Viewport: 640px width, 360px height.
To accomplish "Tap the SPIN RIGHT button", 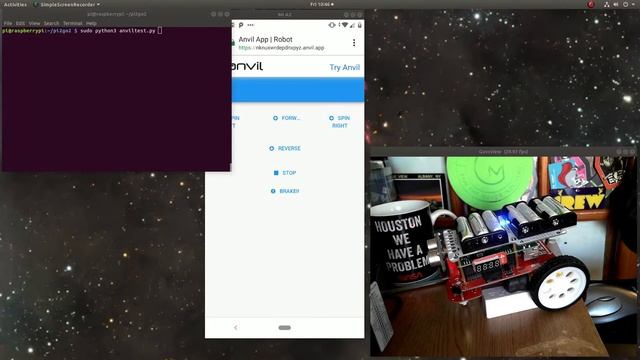I will click(340, 122).
